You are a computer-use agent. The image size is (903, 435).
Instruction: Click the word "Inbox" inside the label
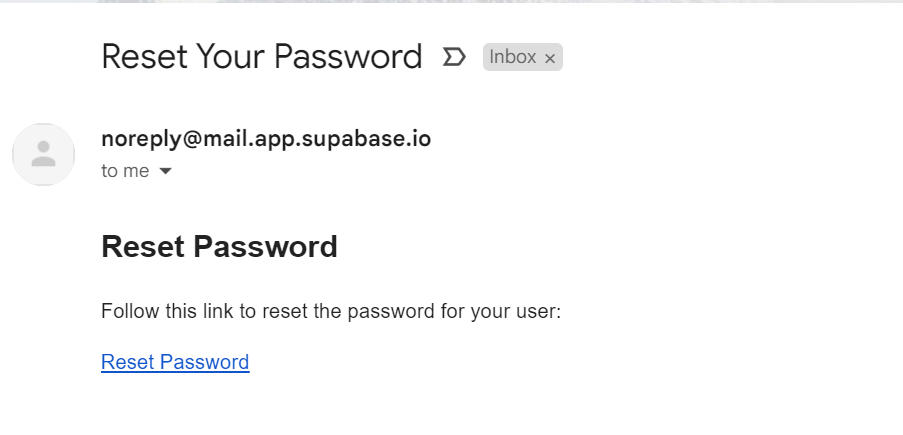click(x=513, y=57)
